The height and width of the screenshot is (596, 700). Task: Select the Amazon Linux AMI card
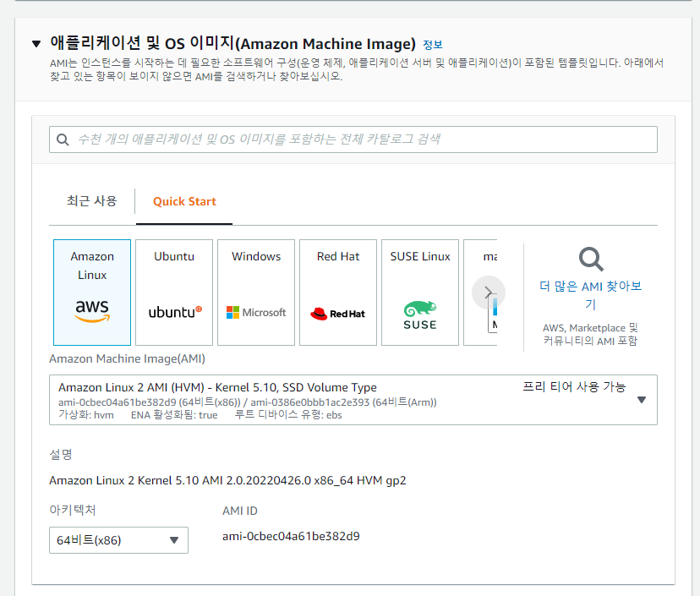click(92, 293)
